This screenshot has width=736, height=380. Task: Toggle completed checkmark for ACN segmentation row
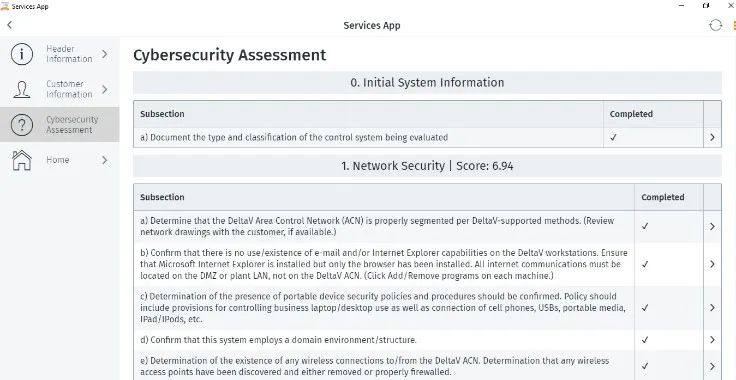tap(645, 226)
